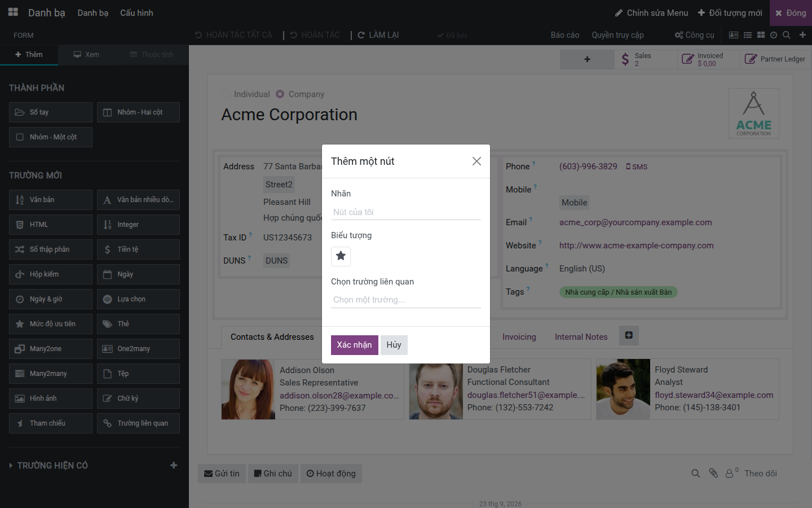
Task: Open the Chọn một trường dropdown
Action: 405,300
